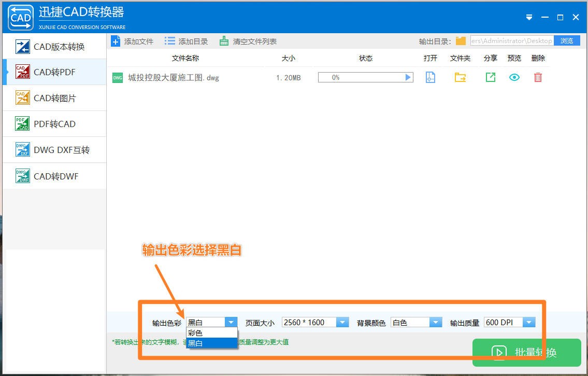Open the 页面大小 dropdown
This screenshot has width=588, height=376.
pos(342,322)
